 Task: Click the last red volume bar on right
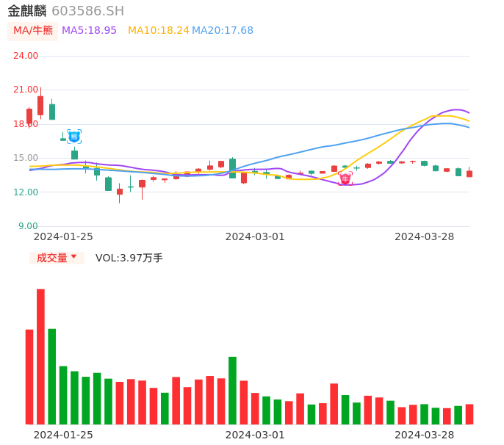[x=469, y=414]
